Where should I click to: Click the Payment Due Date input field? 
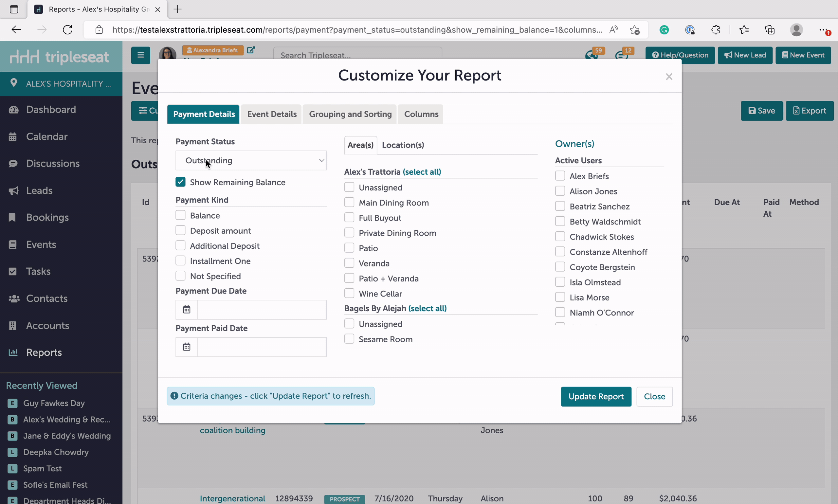click(x=262, y=309)
